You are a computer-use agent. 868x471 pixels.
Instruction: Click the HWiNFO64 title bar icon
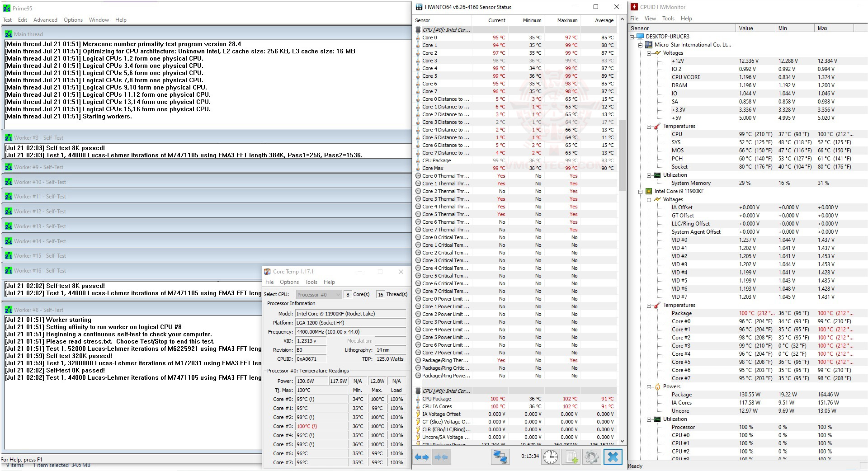pos(419,7)
